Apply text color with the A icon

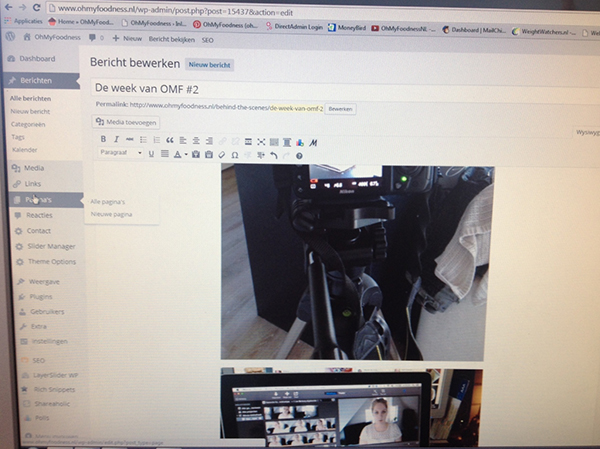point(177,154)
